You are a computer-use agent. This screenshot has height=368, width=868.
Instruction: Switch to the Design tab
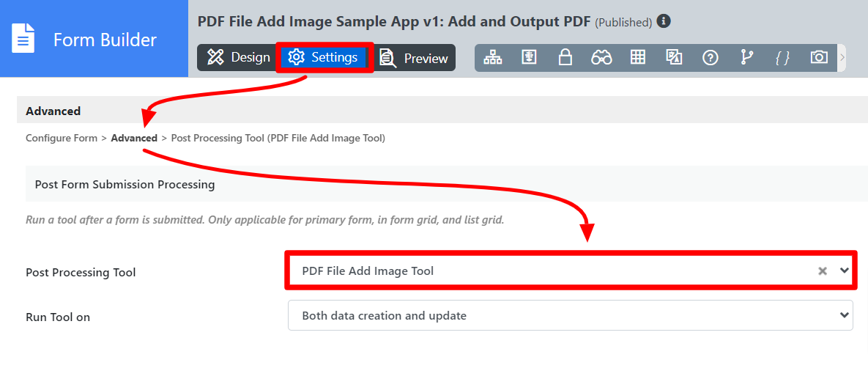coord(238,58)
